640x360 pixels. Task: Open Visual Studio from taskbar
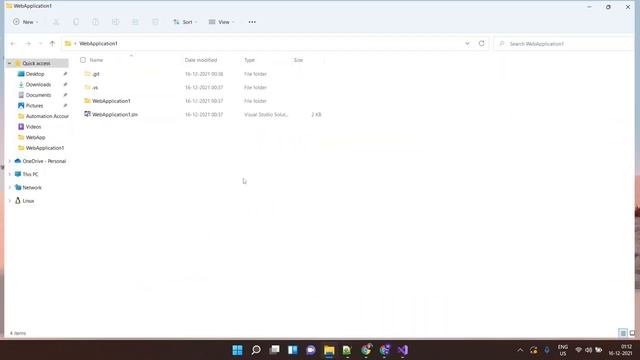[403, 350]
